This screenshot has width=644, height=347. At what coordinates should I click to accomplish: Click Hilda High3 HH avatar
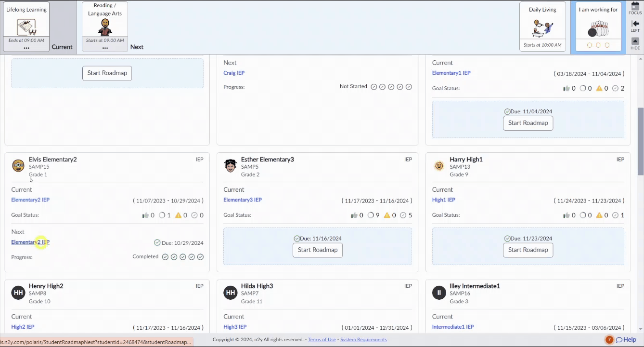(x=231, y=293)
